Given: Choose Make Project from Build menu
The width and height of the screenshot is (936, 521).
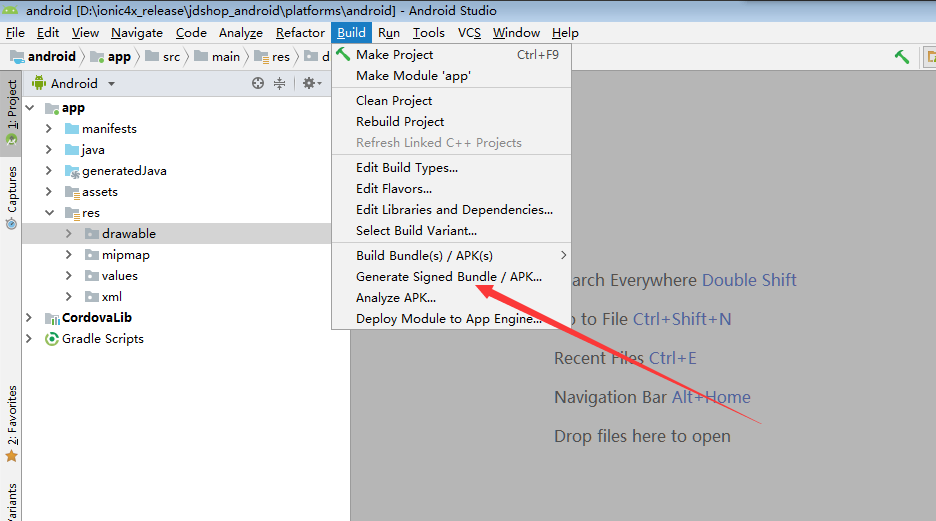Looking at the screenshot, I should coord(451,55).
